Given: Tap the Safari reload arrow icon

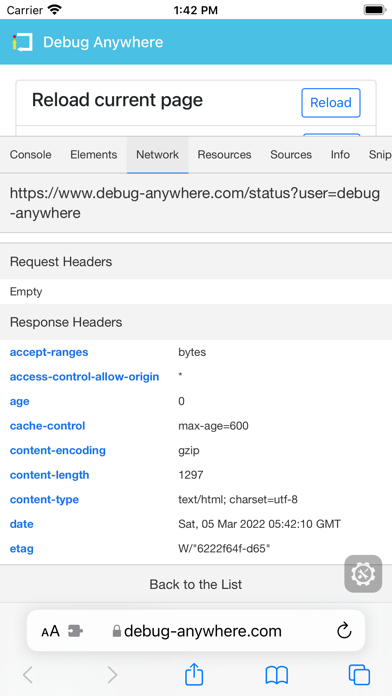Looking at the screenshot, I should click(344, 631).
